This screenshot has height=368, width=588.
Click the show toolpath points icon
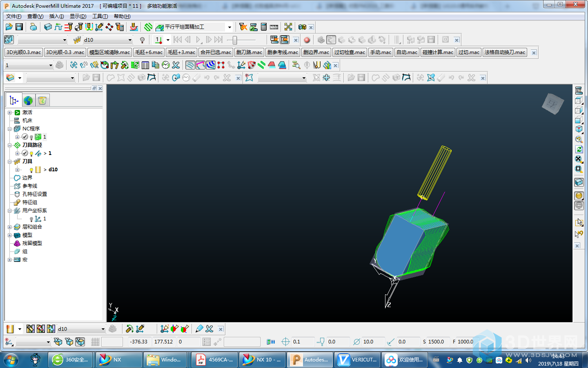click(221, 65)
